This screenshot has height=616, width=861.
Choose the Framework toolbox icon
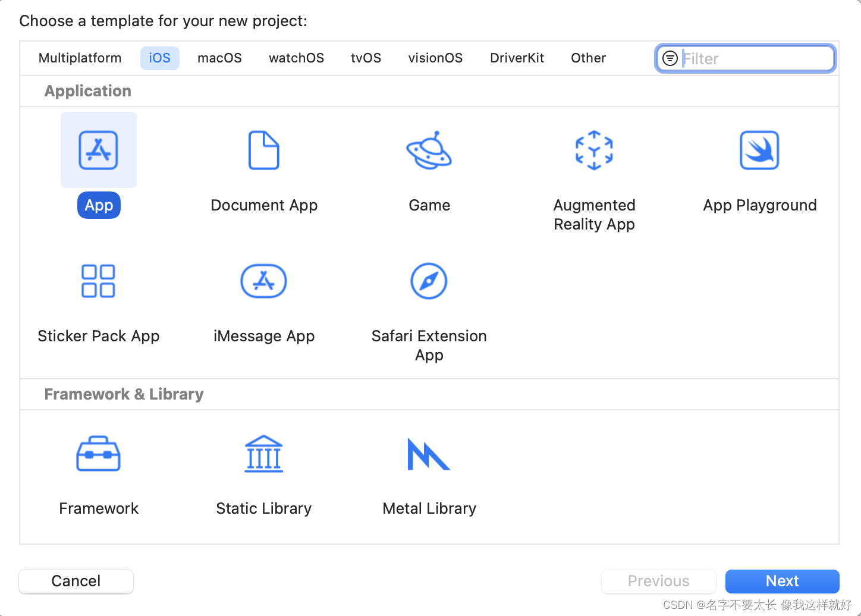(x=99, y=454)
